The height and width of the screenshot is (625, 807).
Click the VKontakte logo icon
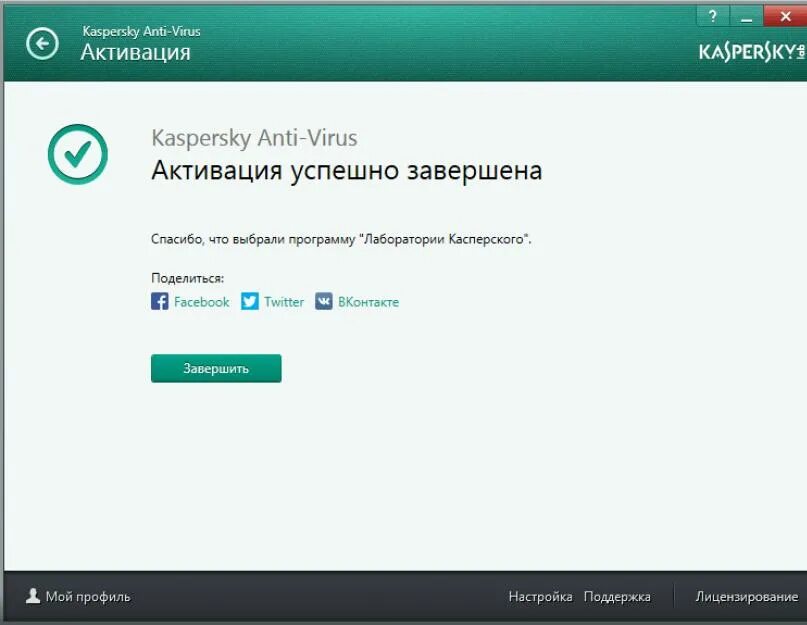pos(324,301)
